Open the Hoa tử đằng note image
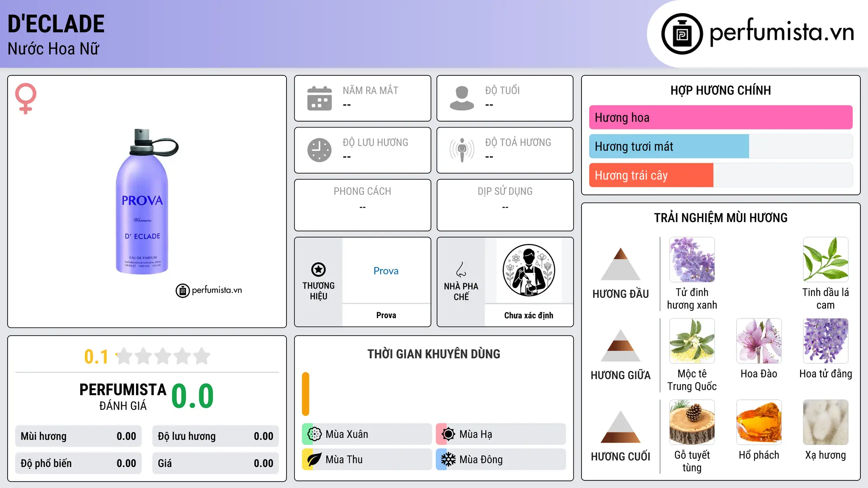This screenshot has height=488, width=868. 826,341
